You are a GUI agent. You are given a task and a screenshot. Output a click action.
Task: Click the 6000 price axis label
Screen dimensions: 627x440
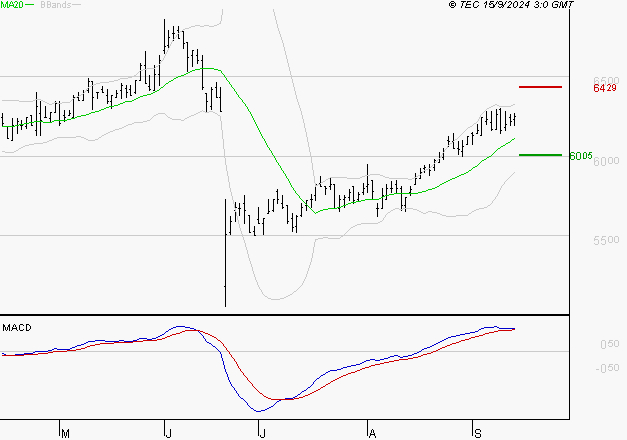(606, 161)
